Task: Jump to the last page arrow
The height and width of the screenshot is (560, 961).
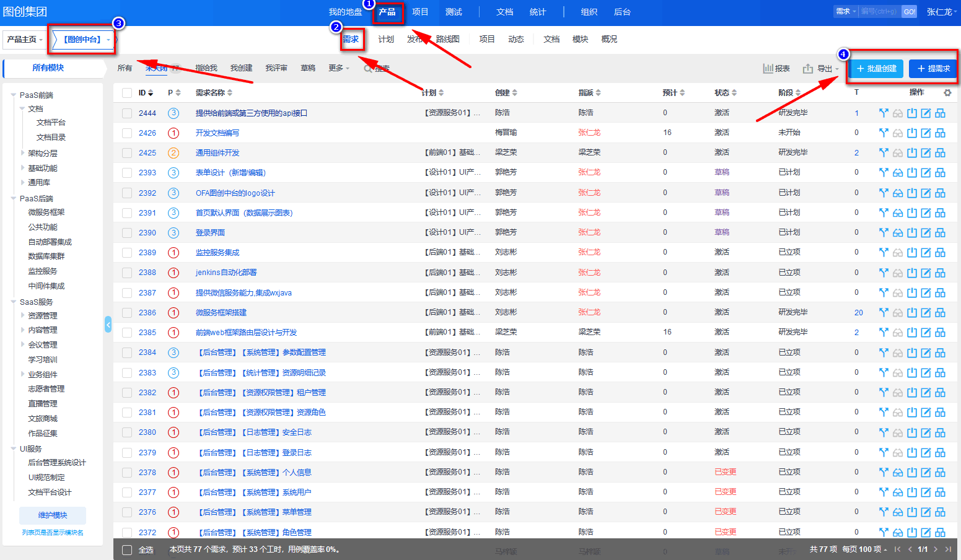Action: click(x=948, y=549)
